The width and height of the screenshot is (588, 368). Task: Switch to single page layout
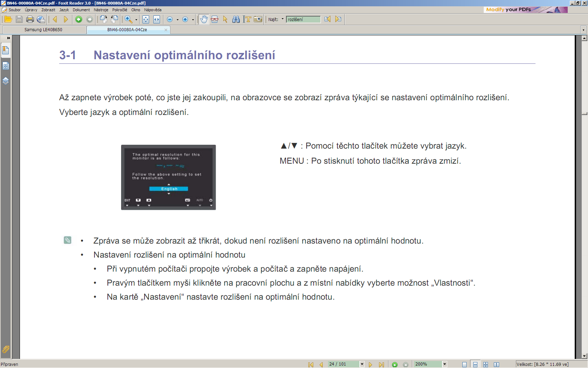[x=464, y=364]
